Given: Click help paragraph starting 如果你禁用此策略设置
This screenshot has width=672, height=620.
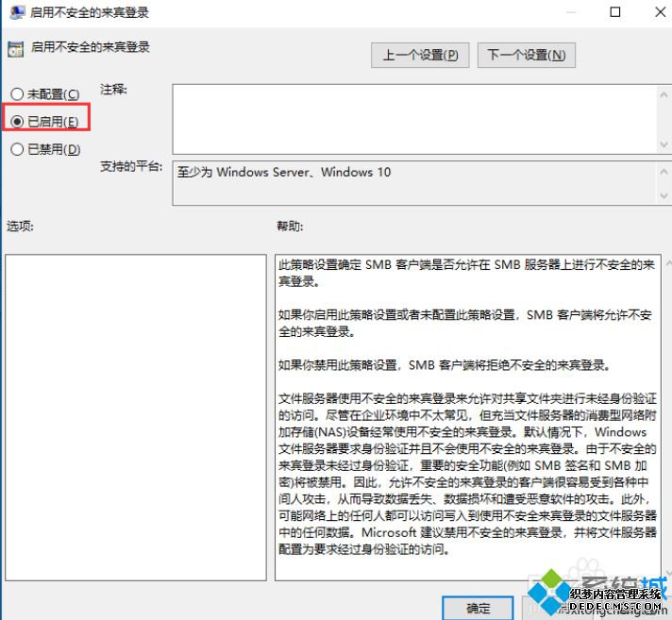Looking at the screenshot, I should click(444, 365).
